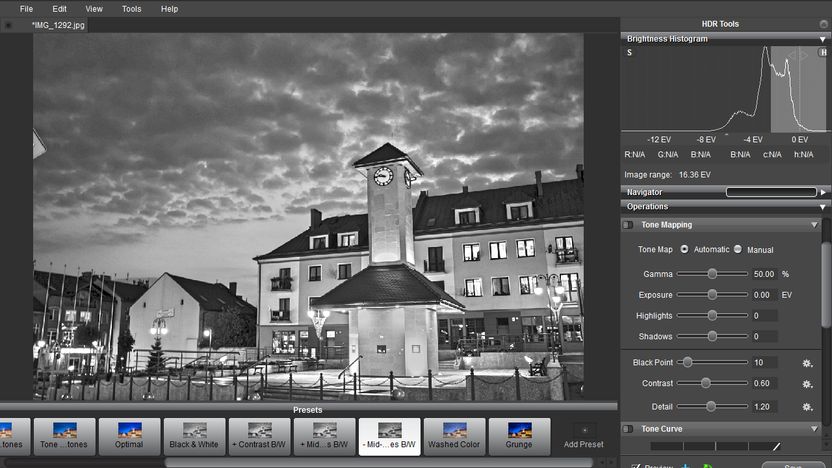The height and width of the screenshot is (468, 832).
Task: Adjust the Exposure slider
Action: click(712, 294)
